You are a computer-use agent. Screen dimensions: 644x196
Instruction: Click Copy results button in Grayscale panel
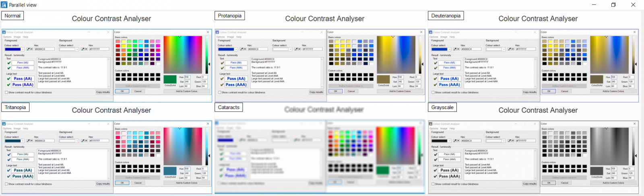tap(530, 184)
